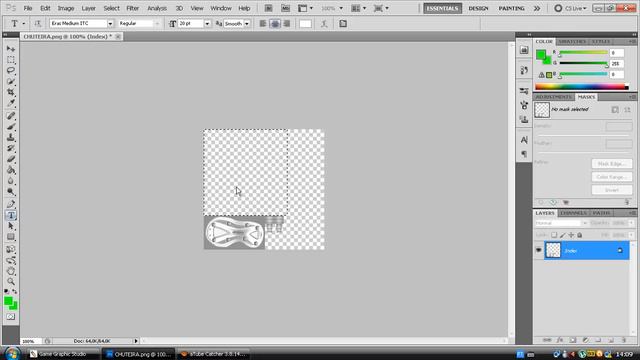
Task: Set right text alignment
Action: (287, 24)
